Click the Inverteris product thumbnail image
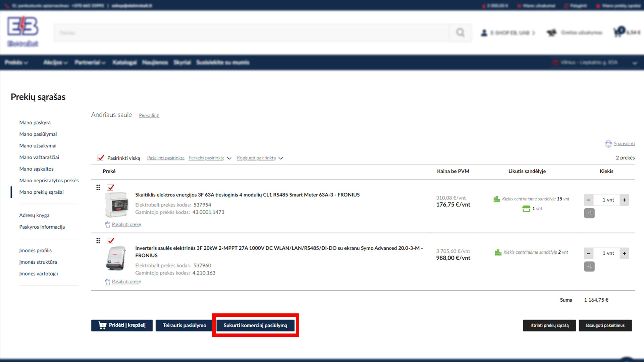644x362 pixels. [116, 258]
